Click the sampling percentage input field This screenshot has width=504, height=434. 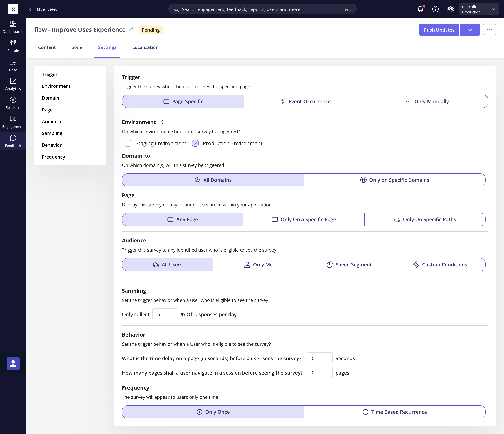pos(165,314)
